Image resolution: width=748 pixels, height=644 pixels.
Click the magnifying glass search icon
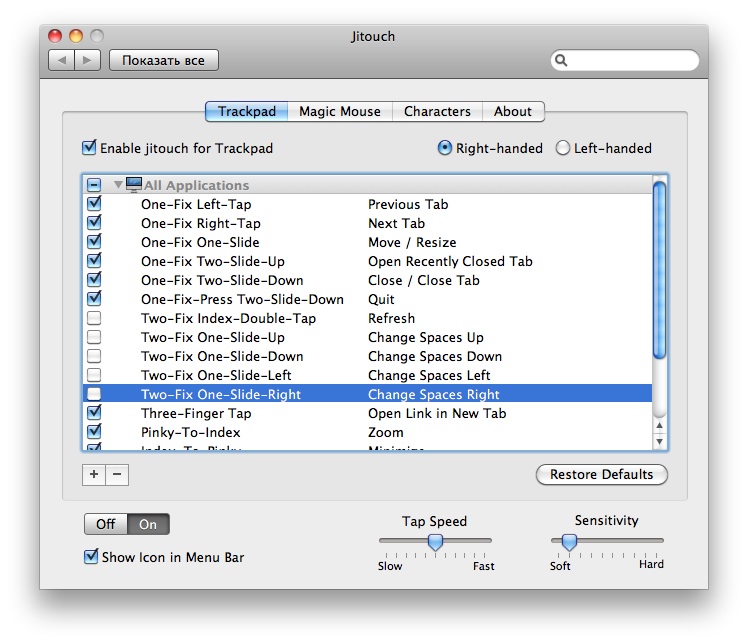coord(561,60)
